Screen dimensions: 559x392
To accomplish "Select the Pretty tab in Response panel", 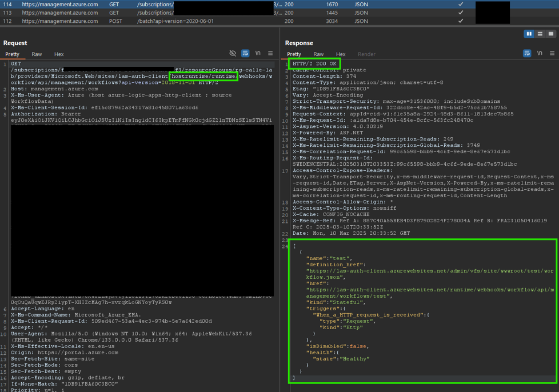I will [x=294, y=54].
